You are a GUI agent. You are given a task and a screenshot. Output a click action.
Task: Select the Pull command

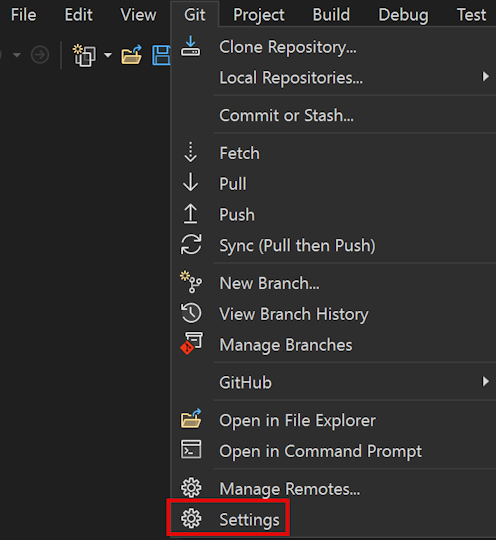pyautogui.click(x=233, y=184)
